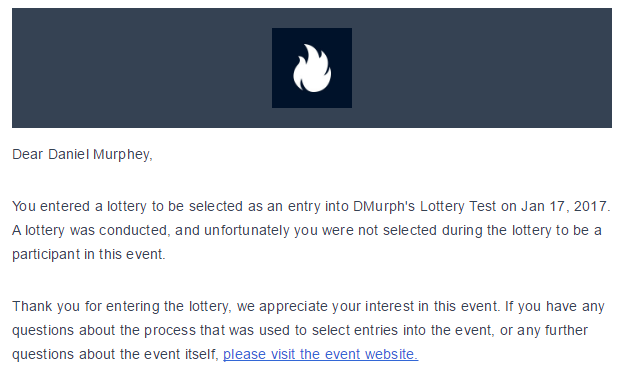The height and width of the screenshot is (380, 622).
Task: Click the name 'Murphey' in the greeting
Action: click(x=121, y=154)
